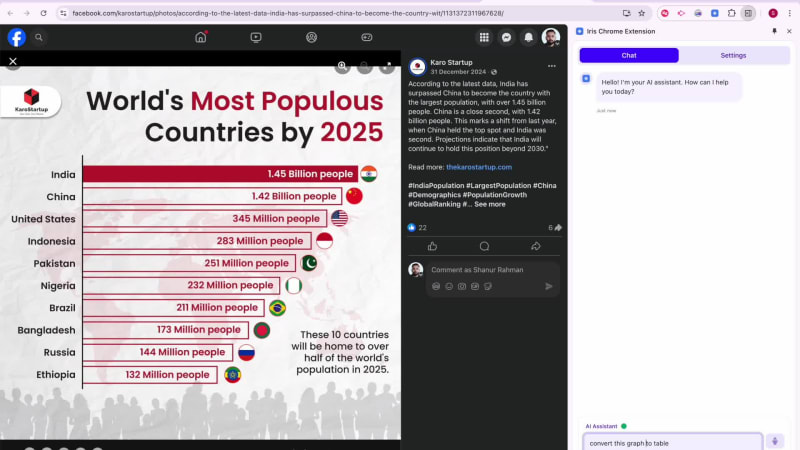Reload the page in Chrome
800x450 pixels.
[43, 13]
